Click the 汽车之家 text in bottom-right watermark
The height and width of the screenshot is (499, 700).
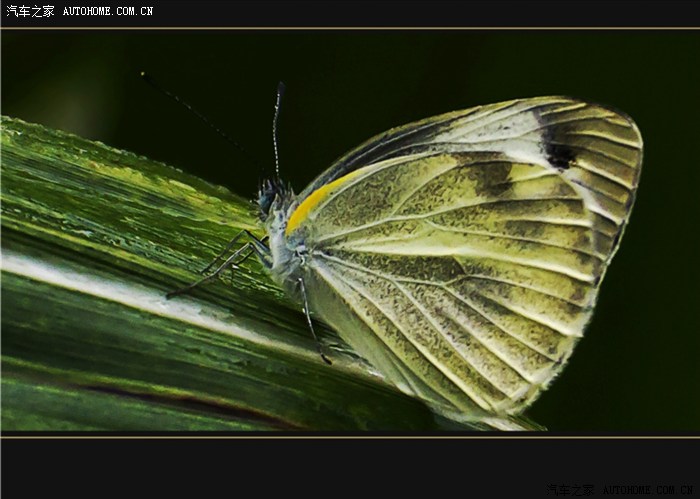click(x=572, y=490)
